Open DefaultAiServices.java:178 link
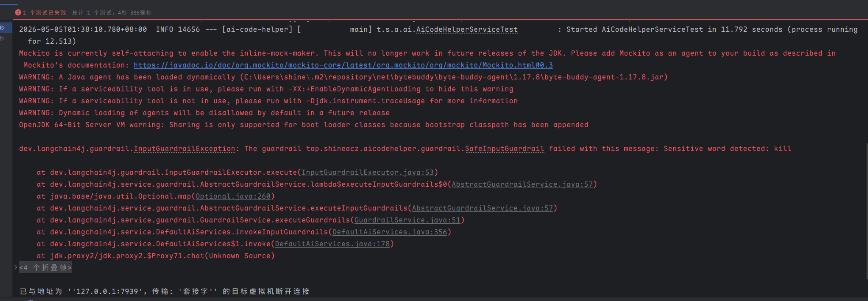The height and width of the screenshot is (301, 868). click(x=332, y=244)
